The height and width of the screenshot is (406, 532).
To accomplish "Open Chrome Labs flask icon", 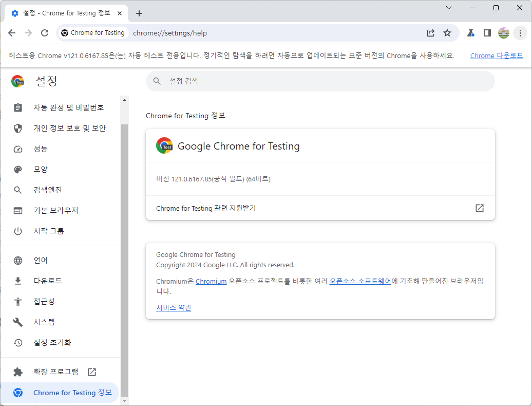I will pyautogui.click(x=470, y=33).
